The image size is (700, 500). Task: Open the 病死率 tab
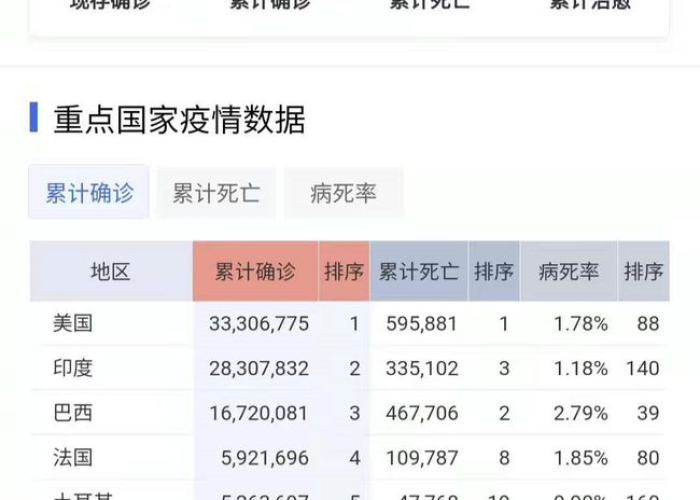pos(343,193)
